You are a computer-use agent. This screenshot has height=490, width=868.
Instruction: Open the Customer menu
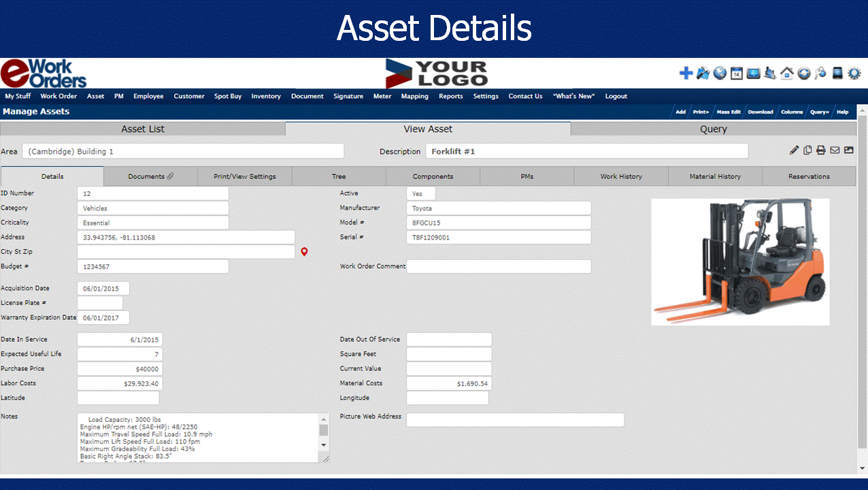click(x=189, y=96)
